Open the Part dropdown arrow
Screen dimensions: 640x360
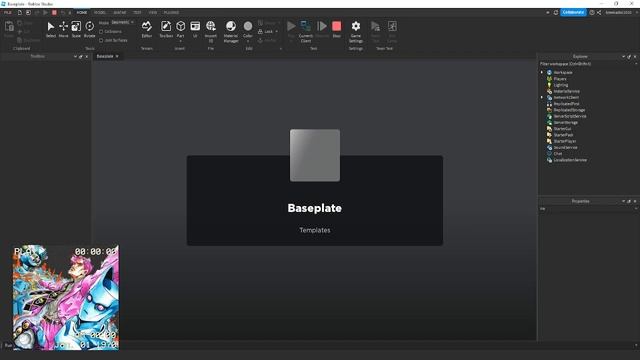coord(180,41)
